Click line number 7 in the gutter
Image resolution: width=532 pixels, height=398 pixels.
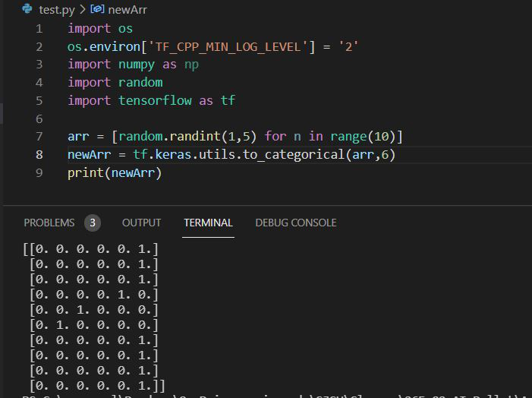tap(39, 137)
